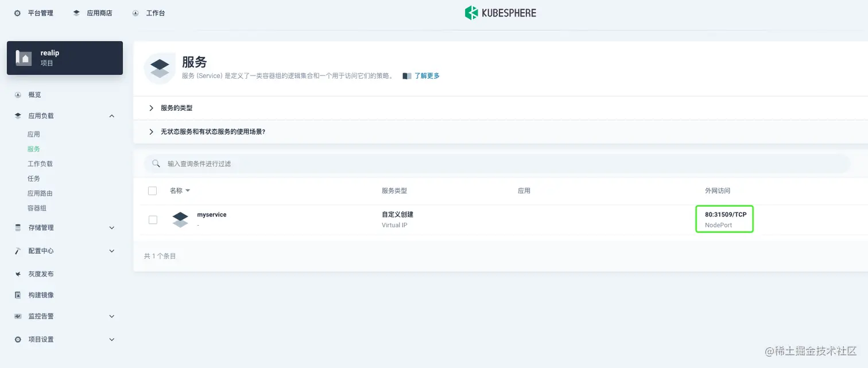Expand the 存储管理 sidebar section
The image size is (868, 368).
point(112,228)
